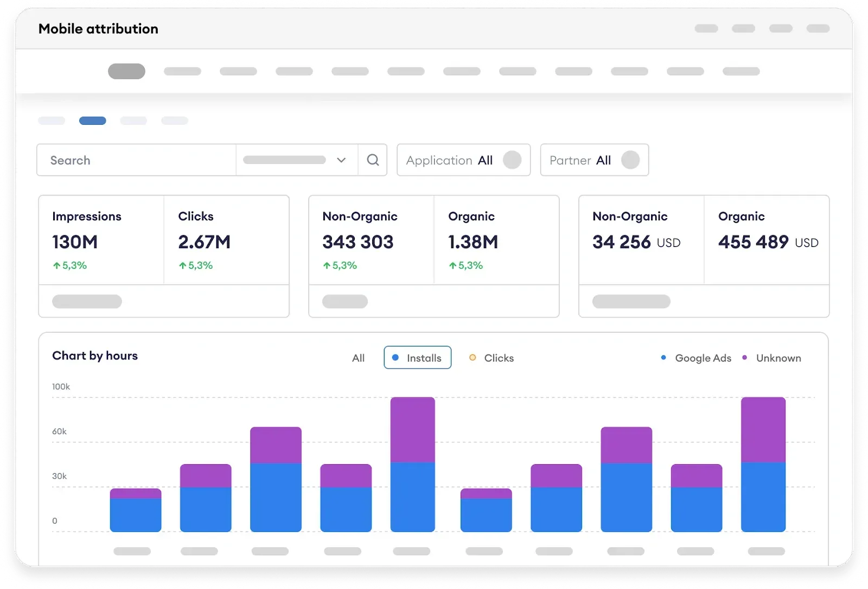
Task: Open the search filter dropdown chevron
Action: coord(341,160)
